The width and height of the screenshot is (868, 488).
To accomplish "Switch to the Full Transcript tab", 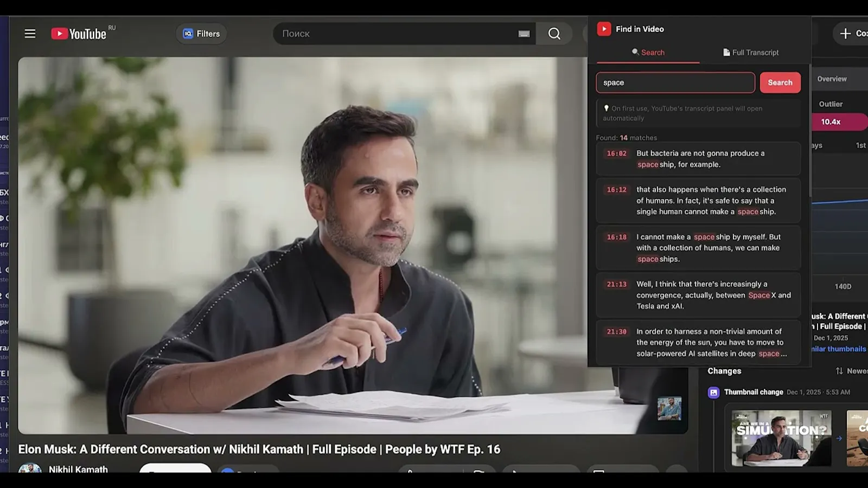I will pos(751,53).
